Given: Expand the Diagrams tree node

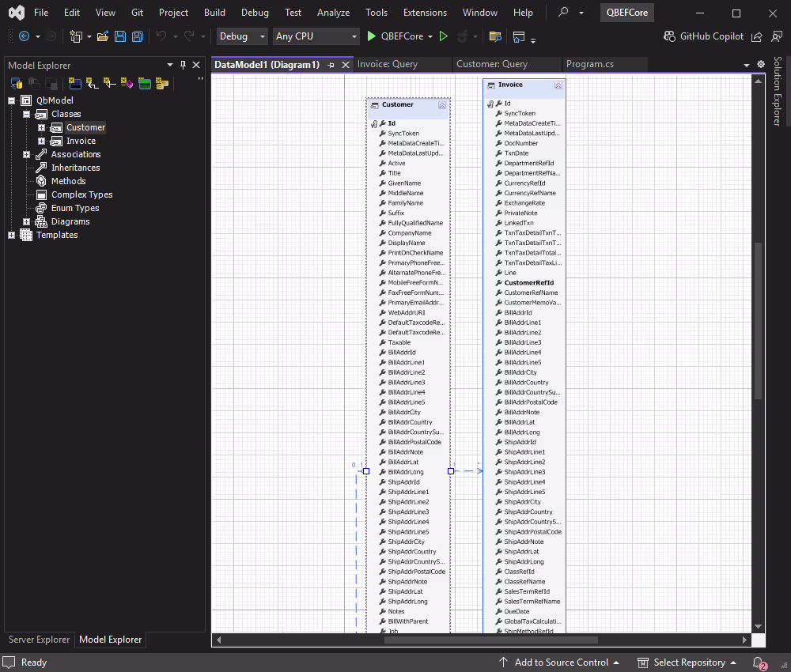Looking at the screenshot, I should tap(26, 221).
